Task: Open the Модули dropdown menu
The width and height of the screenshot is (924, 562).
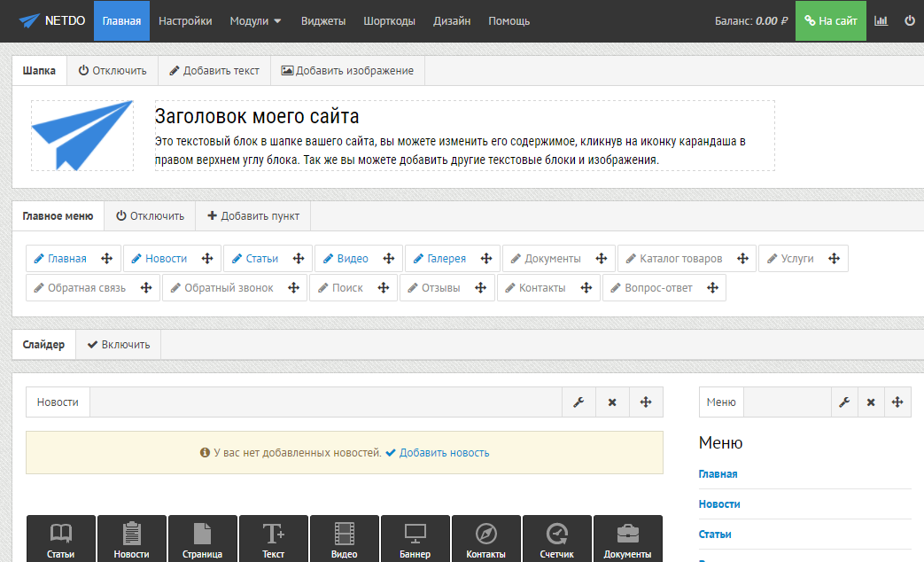Action: (x=255, y=20)
